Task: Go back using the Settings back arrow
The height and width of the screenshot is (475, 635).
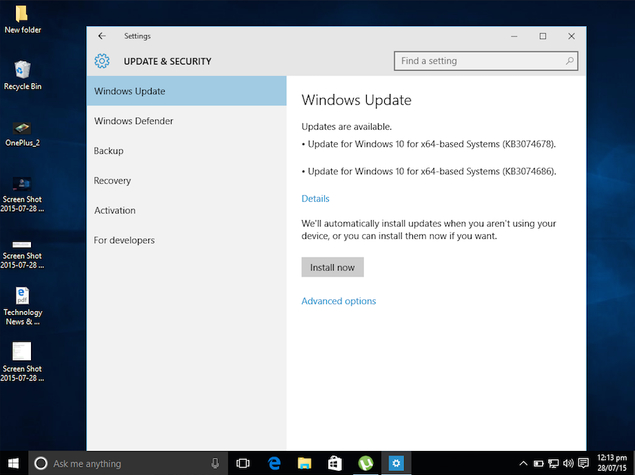Action: tap(102, 36)
